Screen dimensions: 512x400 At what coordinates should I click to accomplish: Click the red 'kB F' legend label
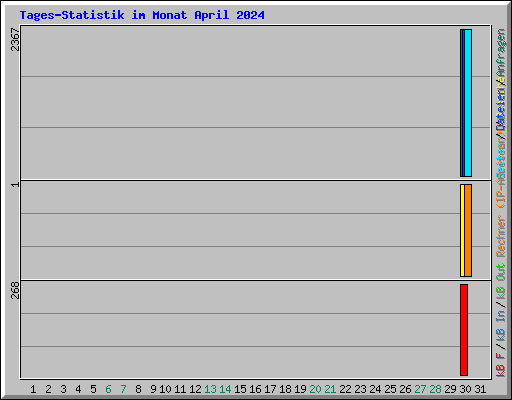click(x=501, y=364)
